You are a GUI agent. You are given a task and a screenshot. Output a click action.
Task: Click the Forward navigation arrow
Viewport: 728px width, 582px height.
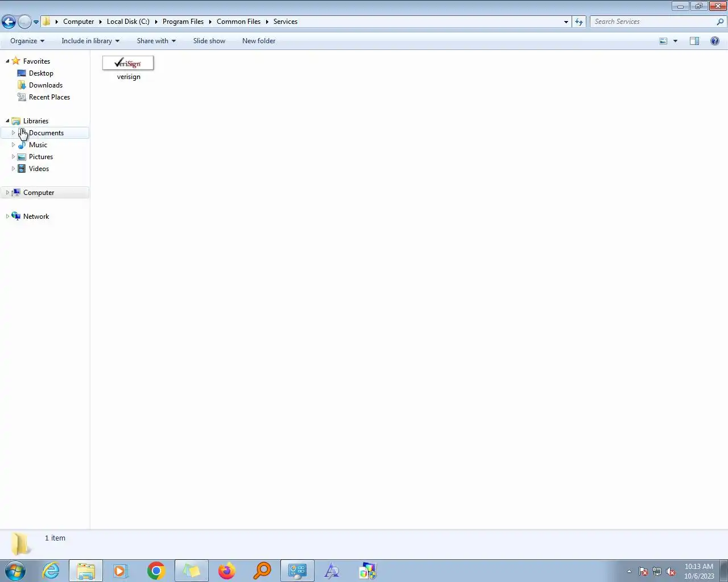[24, 22]
